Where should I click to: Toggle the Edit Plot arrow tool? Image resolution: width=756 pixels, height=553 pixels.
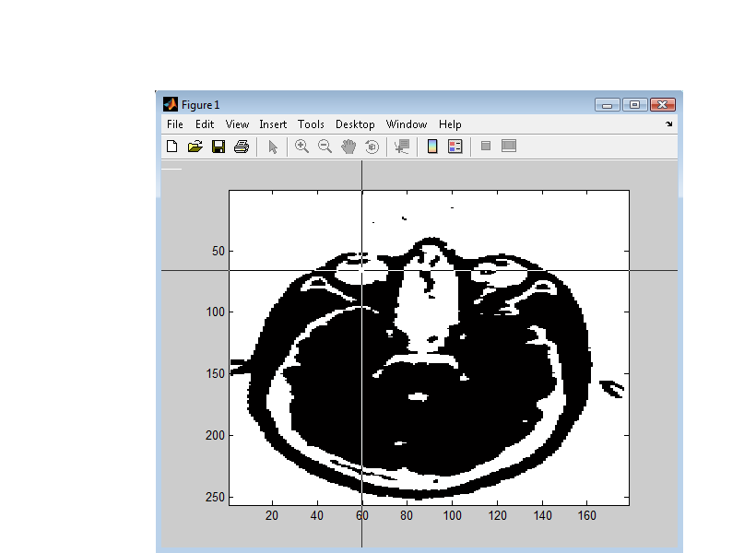coord(273,147)
